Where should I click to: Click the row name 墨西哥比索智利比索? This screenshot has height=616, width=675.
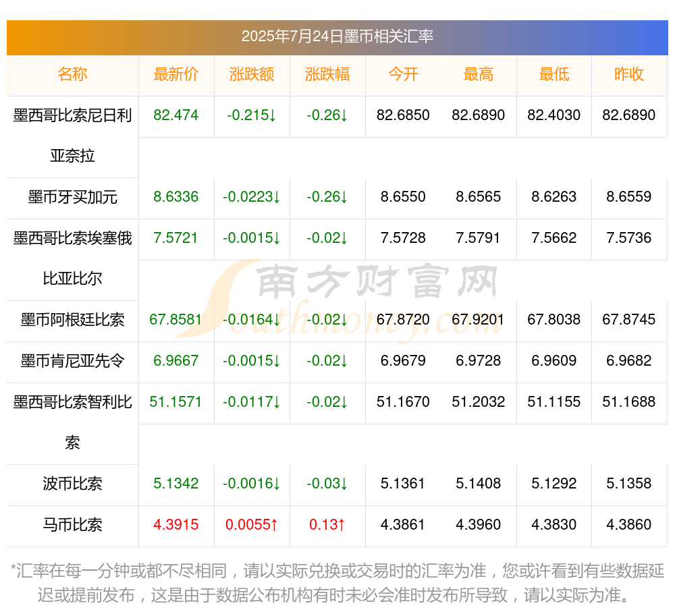click(x=72, y=422)
